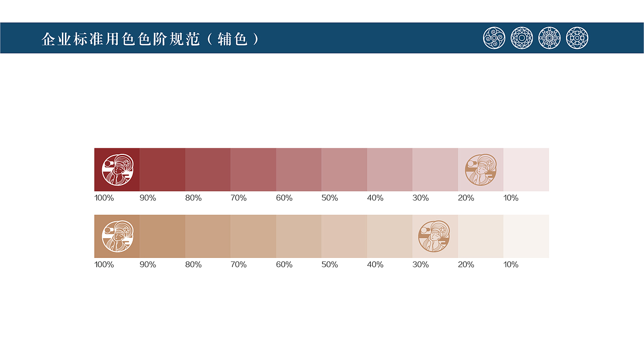Click the overlapping-circles medallion icon in header
The width and height of the screenshot is (644, 362).
tap(577, 38)
